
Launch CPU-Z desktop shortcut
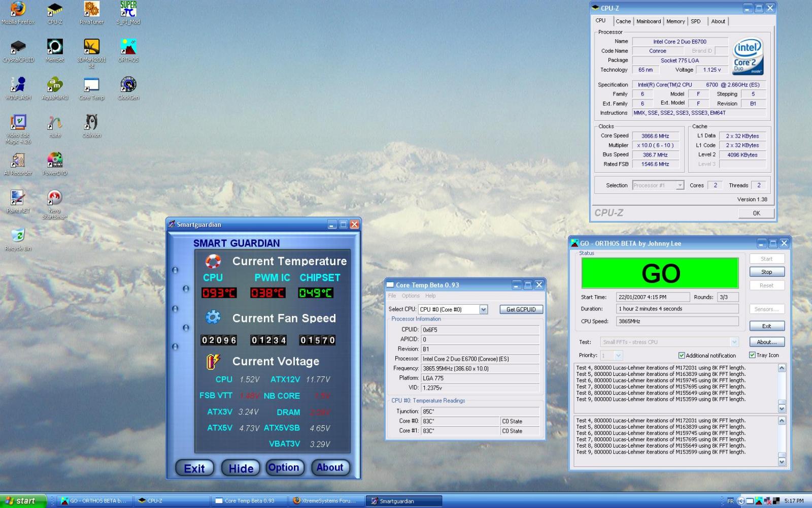pyautogui.click(x=55, y=13)
